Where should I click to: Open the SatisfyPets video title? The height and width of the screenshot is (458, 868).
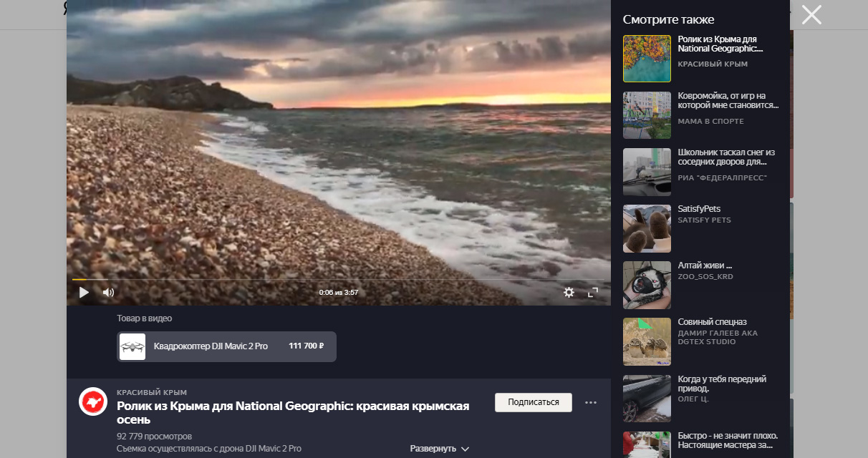(699, 209)
